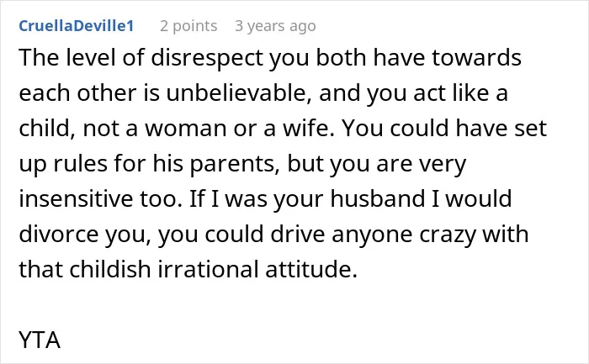Click the word "irrational" in the comment

tap(208, 269)
